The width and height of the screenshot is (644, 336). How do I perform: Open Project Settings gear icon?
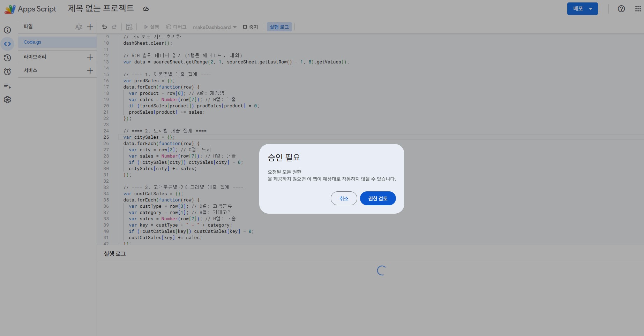click(x=7, y=100)
